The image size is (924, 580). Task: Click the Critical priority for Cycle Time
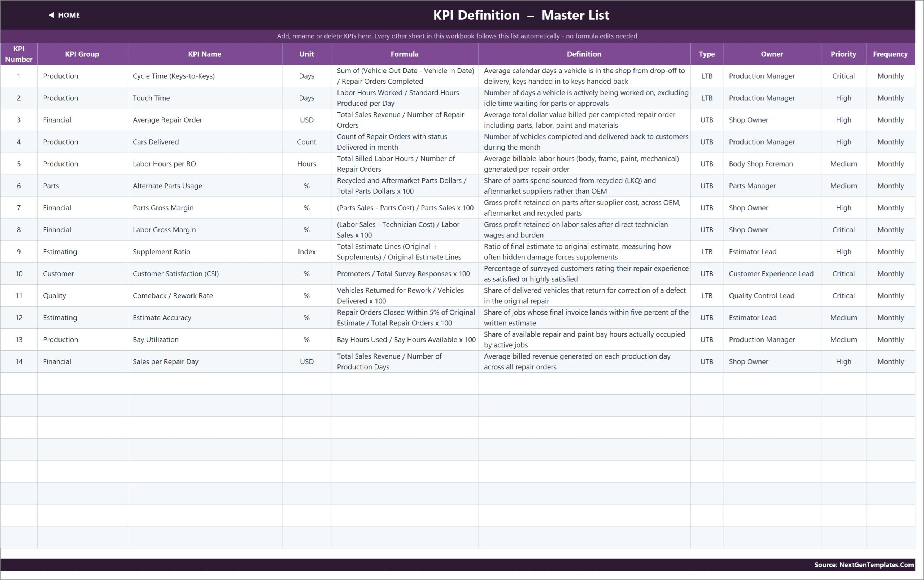[844, 76]
